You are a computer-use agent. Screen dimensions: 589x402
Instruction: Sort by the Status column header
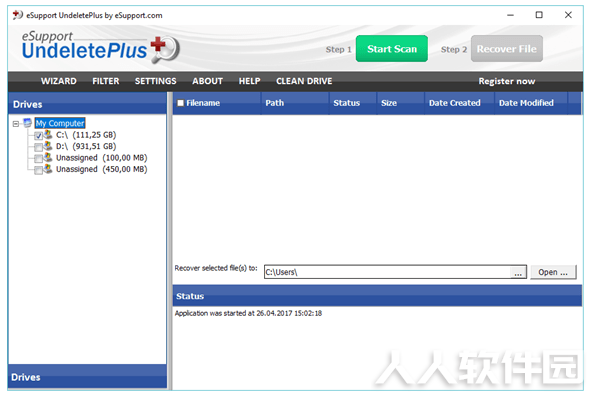point(353,103)
